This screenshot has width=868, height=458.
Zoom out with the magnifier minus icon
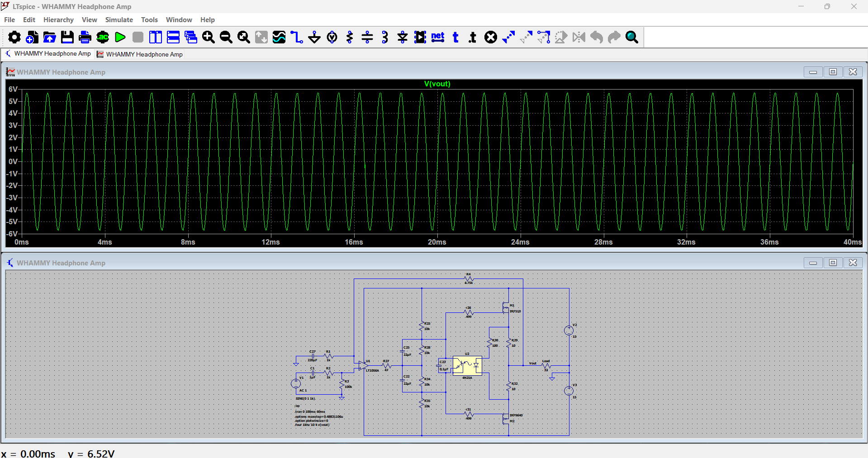226,37
